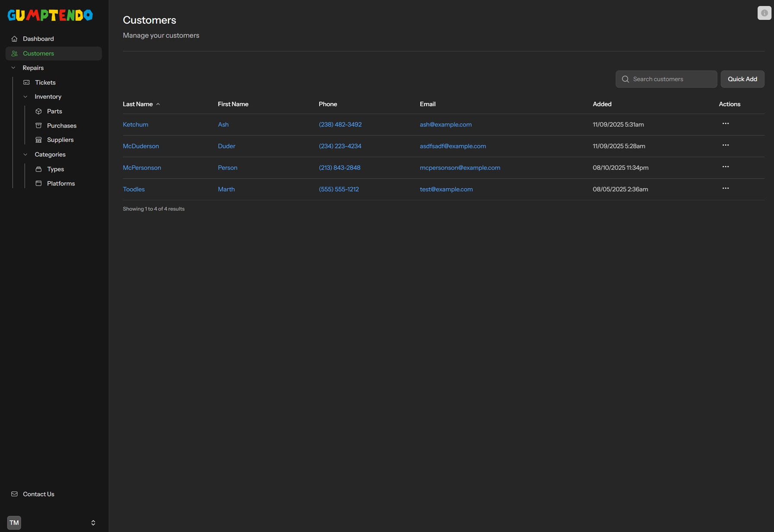This screenshot has width=774, height=532.
Task: Click the TM user avatar
Action: (x=14, y=522)
